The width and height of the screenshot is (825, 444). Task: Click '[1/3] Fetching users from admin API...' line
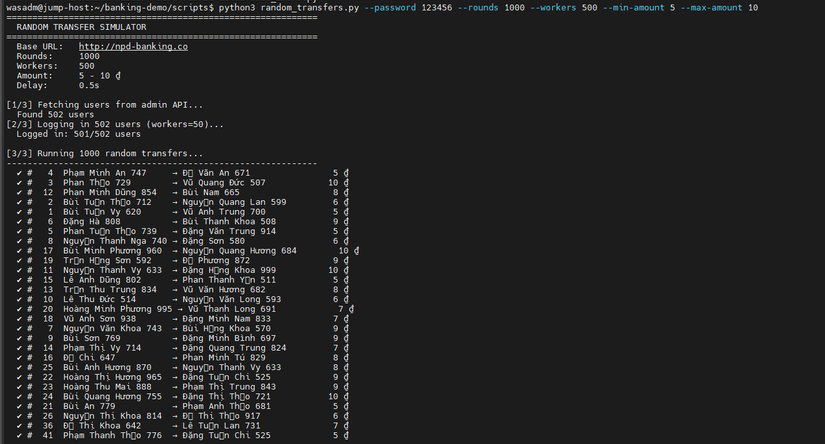point(105,105)
